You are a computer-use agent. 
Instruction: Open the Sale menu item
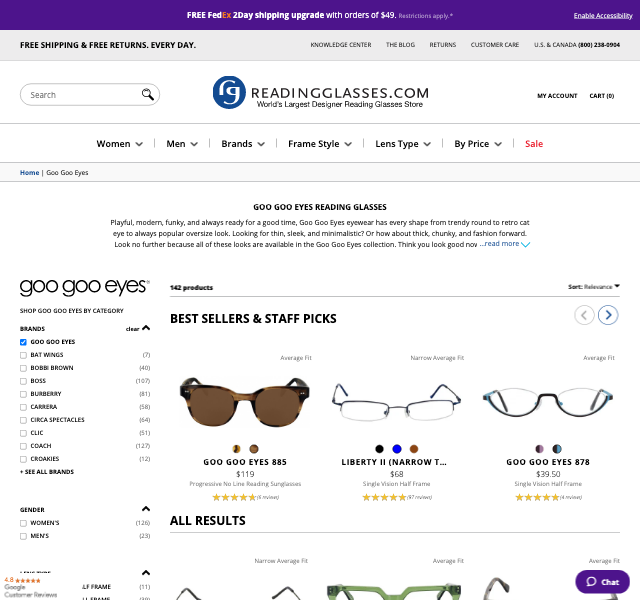pyautogui.click(x=534, y=144)
